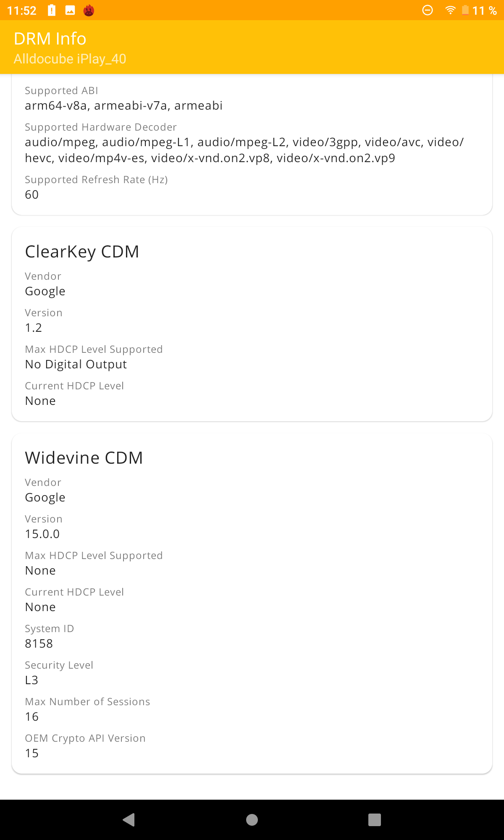
Task: Tap the Supported Refresh Rate 60 value
Action: 32,194
